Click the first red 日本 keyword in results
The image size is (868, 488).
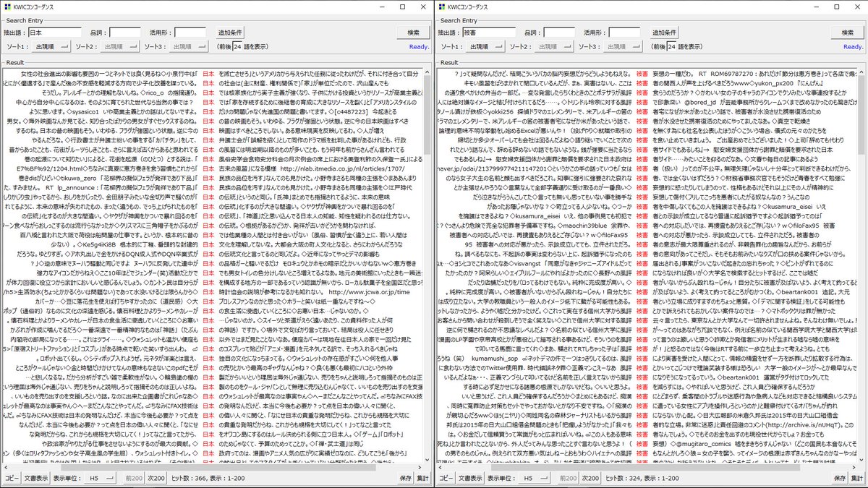click(x=209, y=74)
